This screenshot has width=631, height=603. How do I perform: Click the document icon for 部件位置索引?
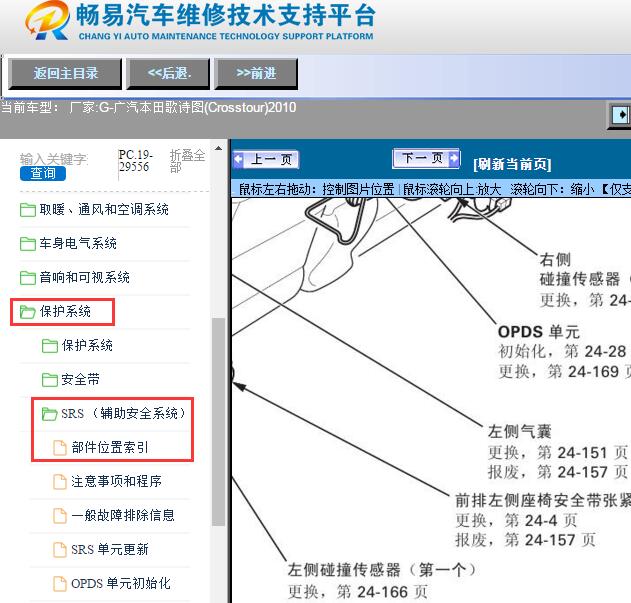point(60,448)
